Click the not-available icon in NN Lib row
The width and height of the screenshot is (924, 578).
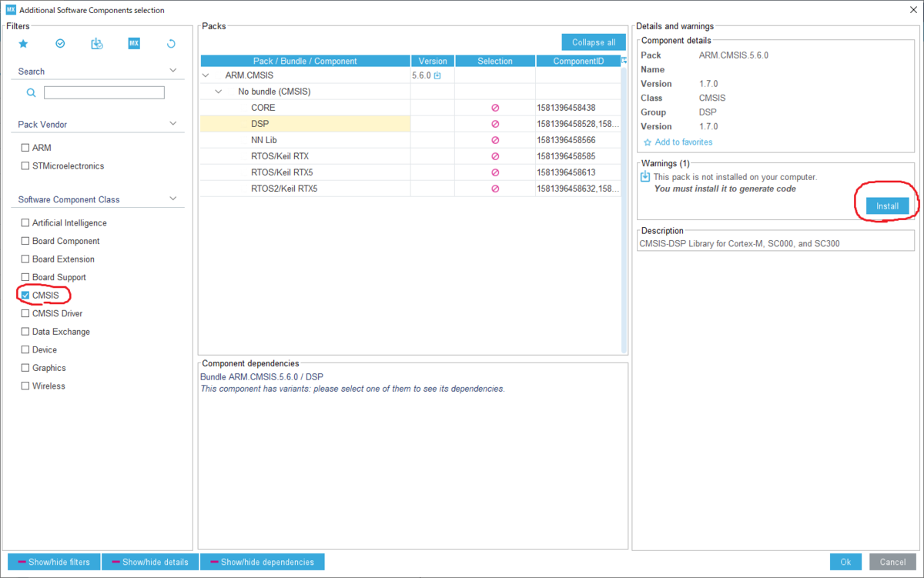[495, 140]
